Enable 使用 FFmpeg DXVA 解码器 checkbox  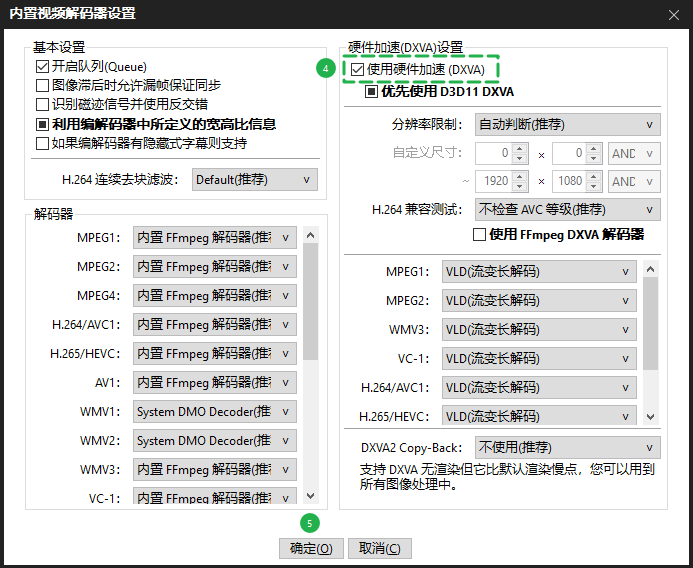tap(479, 235)
